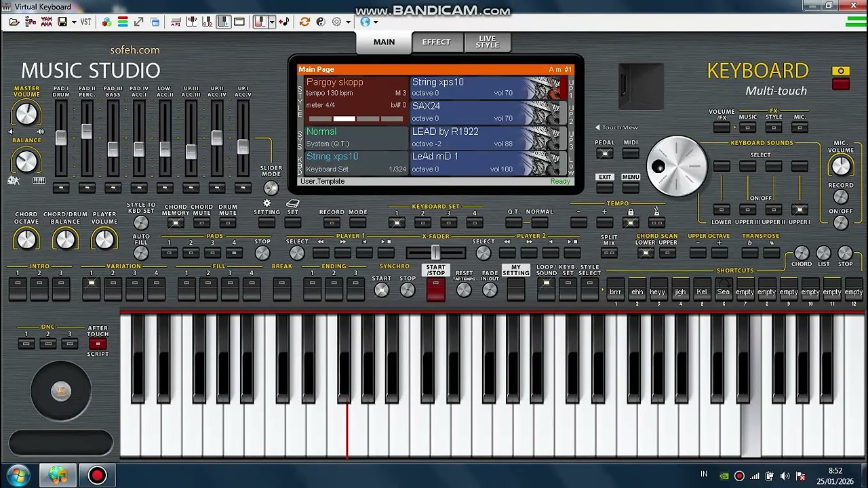Click the large silver data dial
This screenshot has width=868, height=488.
coord(677,167)
